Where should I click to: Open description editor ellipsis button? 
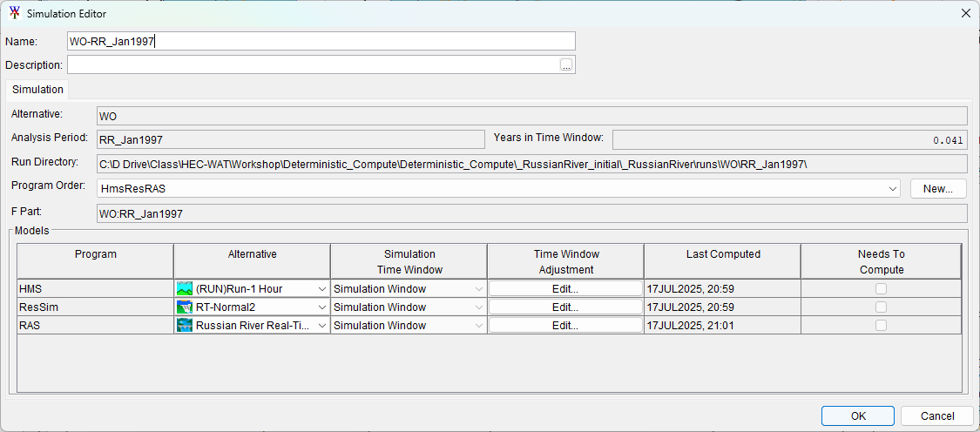click(566, 65)
